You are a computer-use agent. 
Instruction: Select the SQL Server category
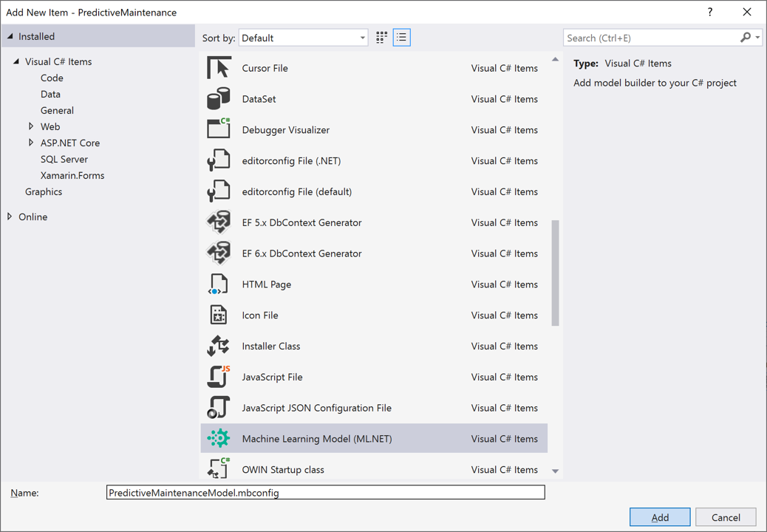[x=64, y=159]
